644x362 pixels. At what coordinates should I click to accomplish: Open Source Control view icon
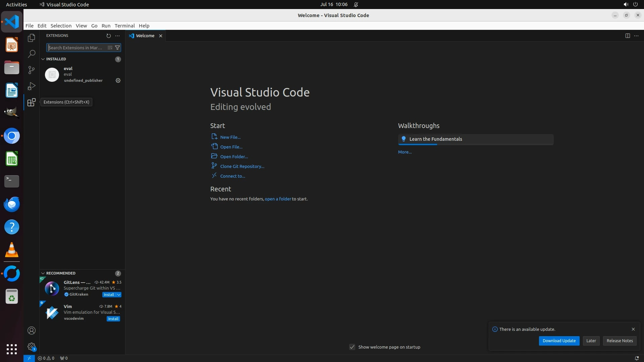[31, 70]
